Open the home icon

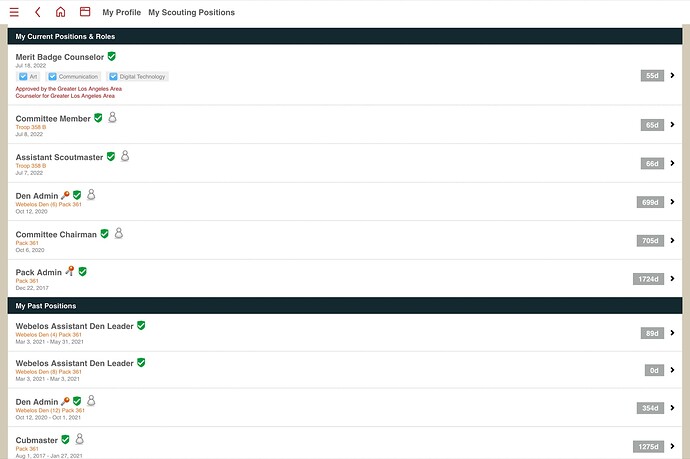60,12
